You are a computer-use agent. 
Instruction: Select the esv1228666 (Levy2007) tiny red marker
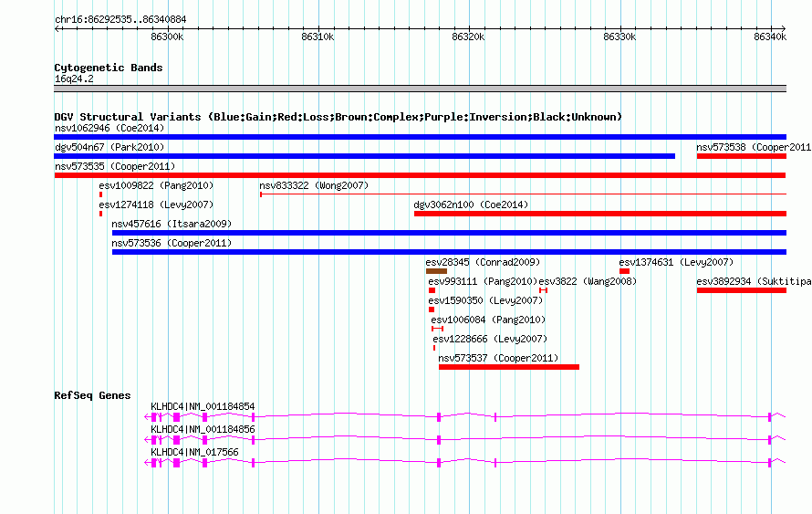click(x=434, y=348)
